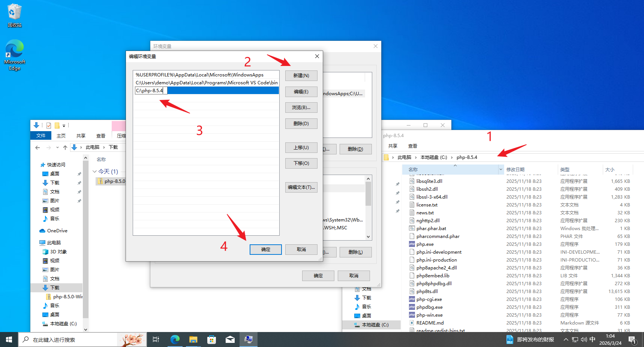Viewport: 644px width, 347px height.
Task: Collapse the 今天 (1) file group
Action: (x=94, y=172)
